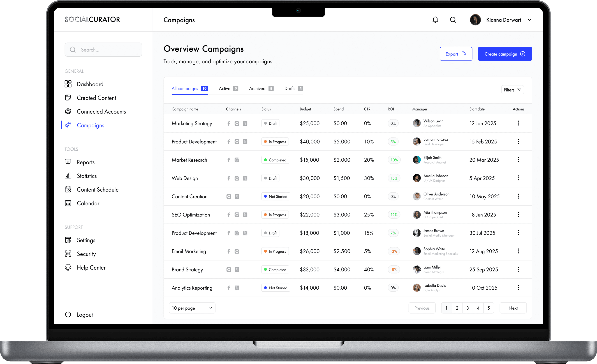Switch to Drafts tab
The height and width of the screenshot is (364, 597).
click(x=294, y=88)
